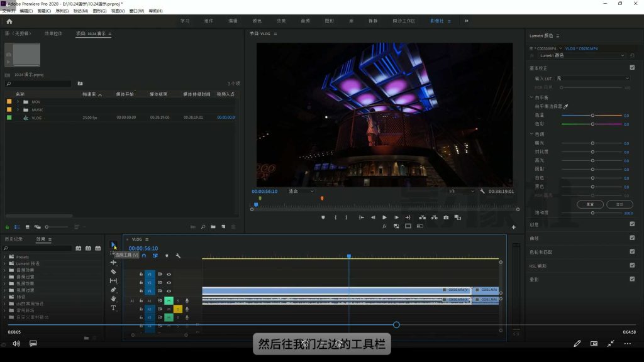This screenshot has height=362, width=644.
Task: Step forward one frame
Action: point(396,217)
